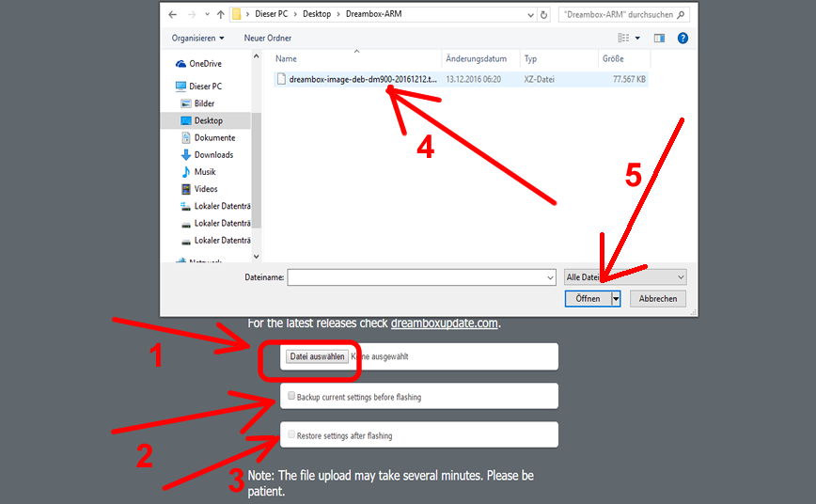The height and width of the screenshot is (504, 816).
Task: Click the up one level arrow
Action: (220, 15)
